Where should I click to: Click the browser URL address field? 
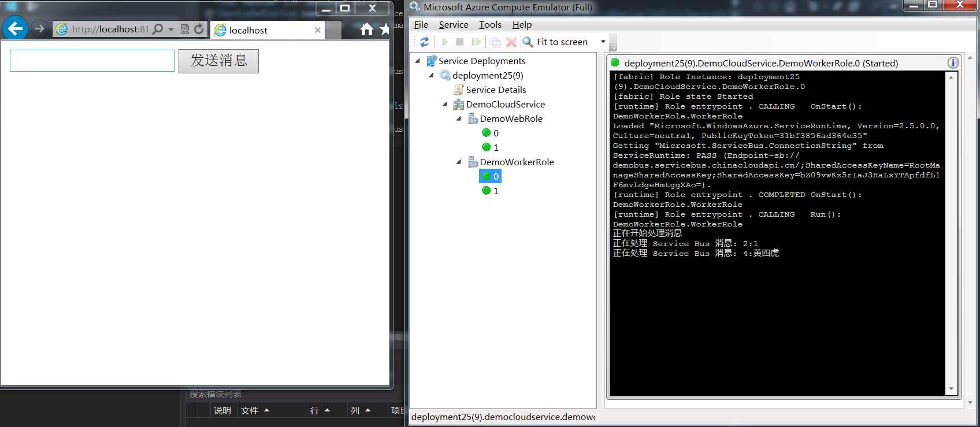[110, 29]
